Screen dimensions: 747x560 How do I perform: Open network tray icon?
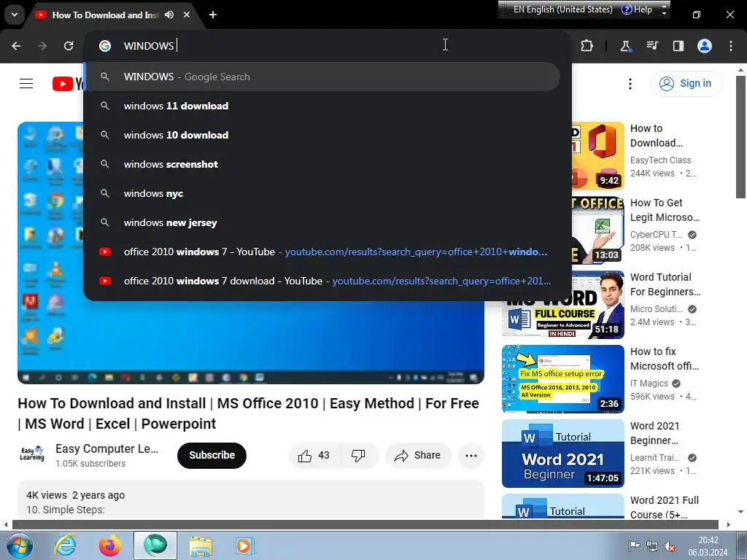pos(651,546)
